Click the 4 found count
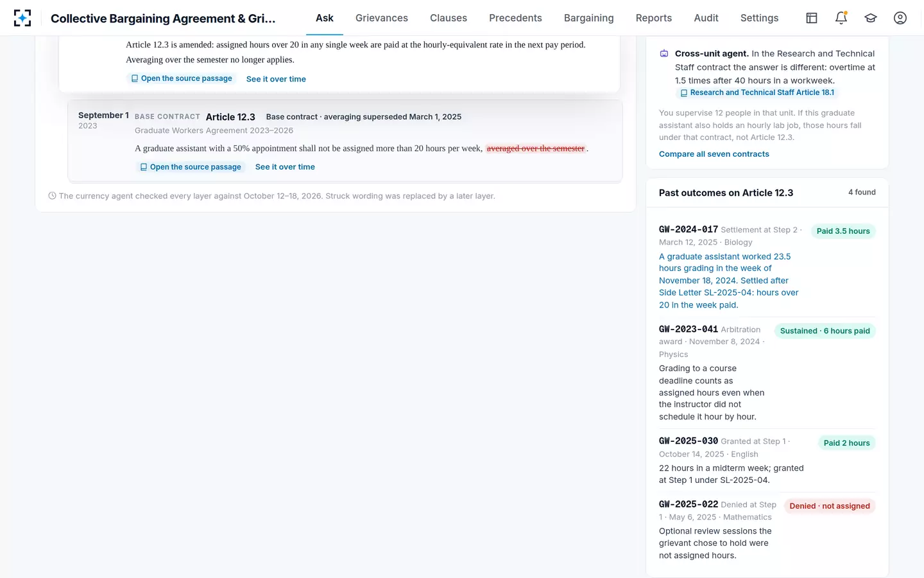The image size is (924, 578). (862, 192)
